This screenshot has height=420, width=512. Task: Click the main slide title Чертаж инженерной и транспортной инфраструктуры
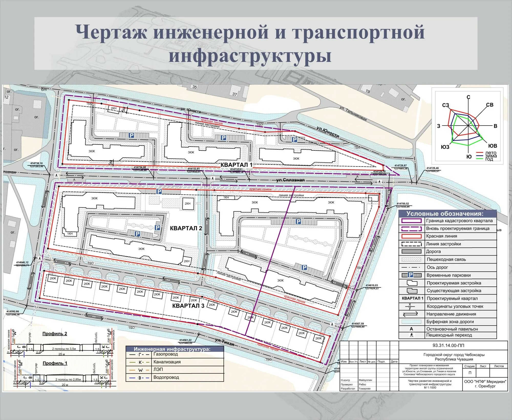tap(250, 43)
